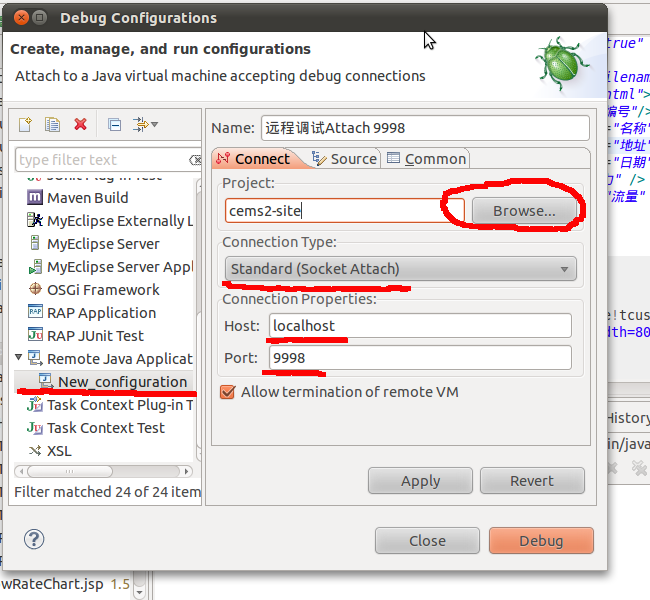Click the Maven Build icon
The image size is (650, 600).
click(x=35, y=197)
